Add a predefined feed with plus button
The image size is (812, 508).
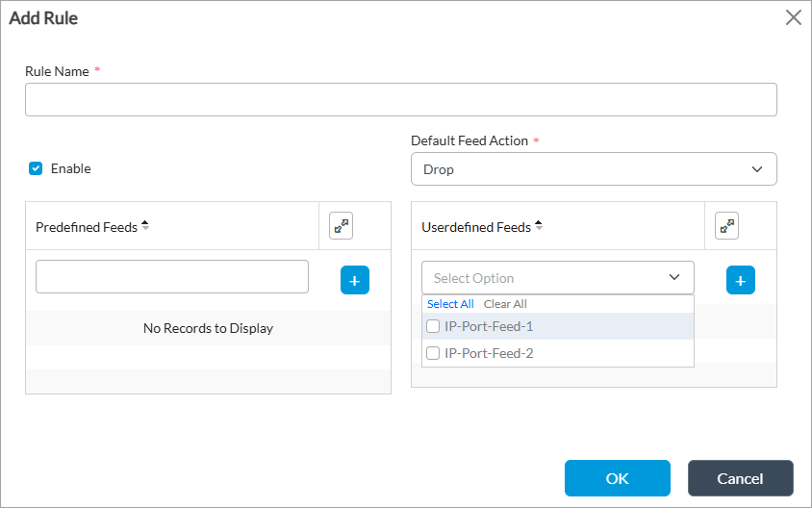click(x=354, y=280)
